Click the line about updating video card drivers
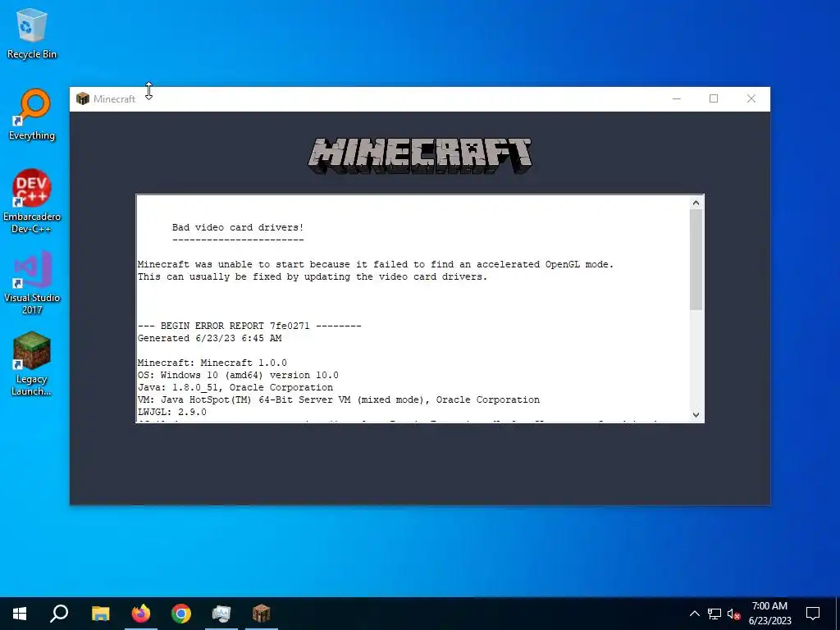Screen dimensions: 840x630 pyautogui.click(x=313, y=276)
